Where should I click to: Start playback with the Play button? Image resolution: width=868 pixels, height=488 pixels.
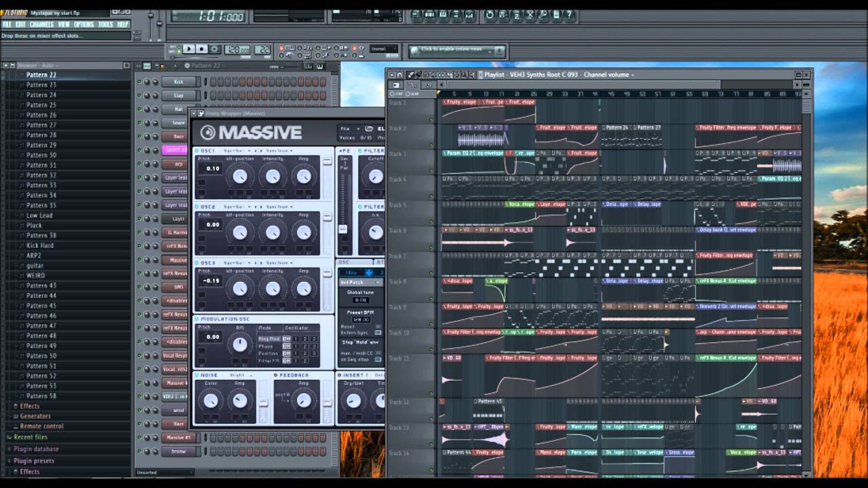[x=189, y=49]
